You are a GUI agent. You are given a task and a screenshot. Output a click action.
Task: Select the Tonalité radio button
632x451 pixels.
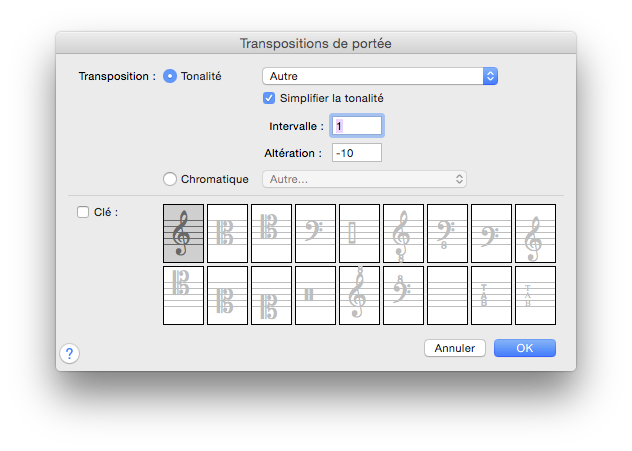[x=170, y=76]
